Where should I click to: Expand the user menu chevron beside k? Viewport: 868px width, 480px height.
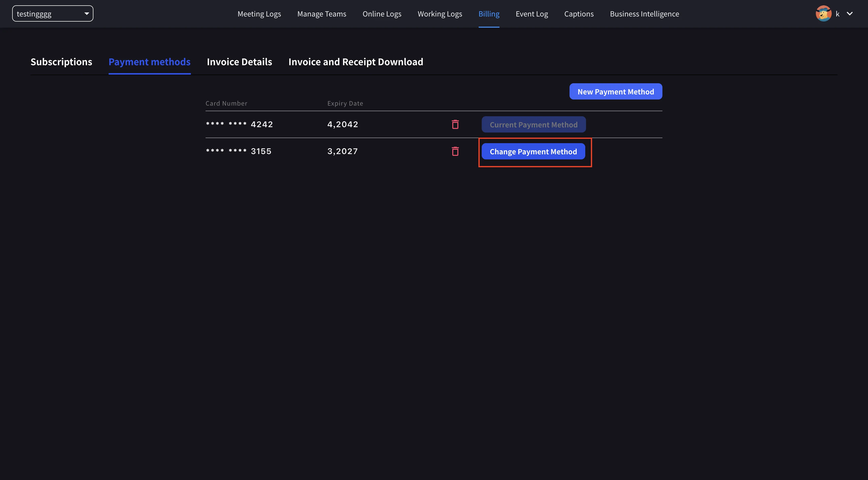pyautogui.click(x=849, y=13)
